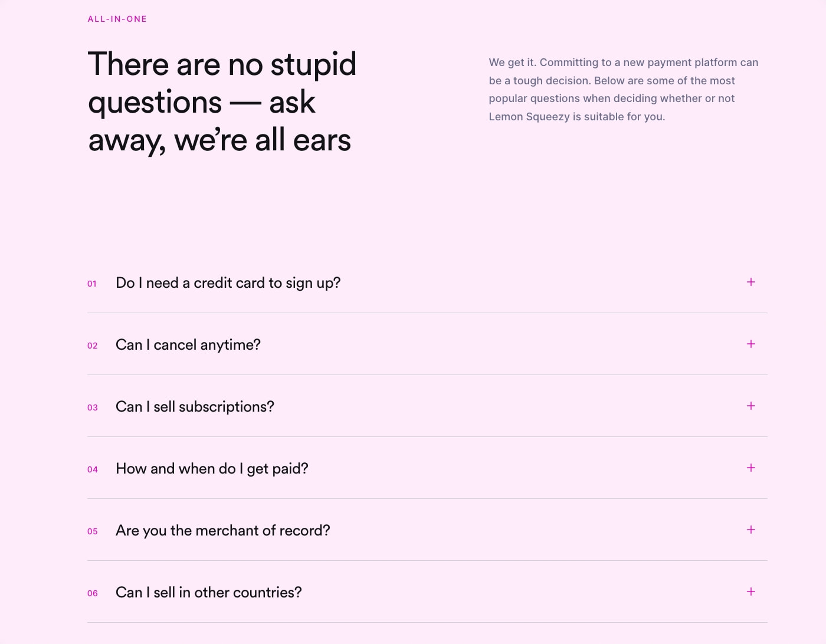The width and height of the screenshot is (826, 644).
Task: Click the 01 number label
Action: pyautogui.click(x=92, y=284)
